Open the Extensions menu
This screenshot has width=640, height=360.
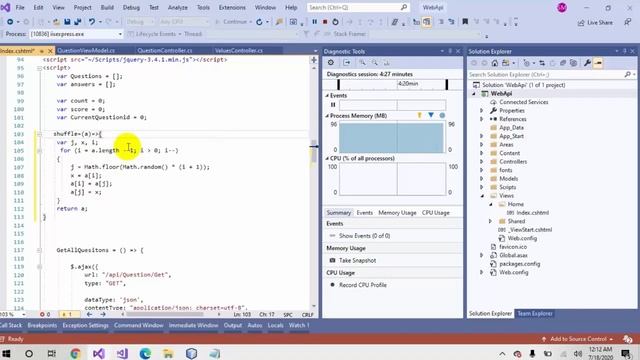click(232, 7)
